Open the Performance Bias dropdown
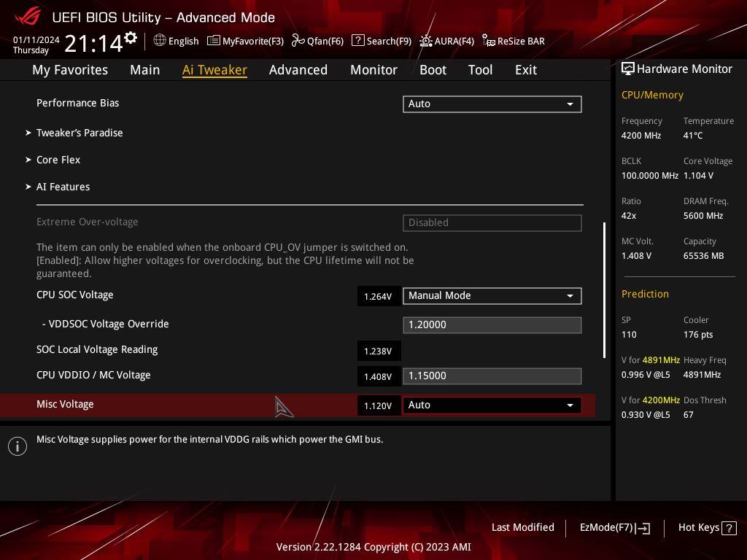This screenshot has width=747, height=560. [x=492, y=104]
